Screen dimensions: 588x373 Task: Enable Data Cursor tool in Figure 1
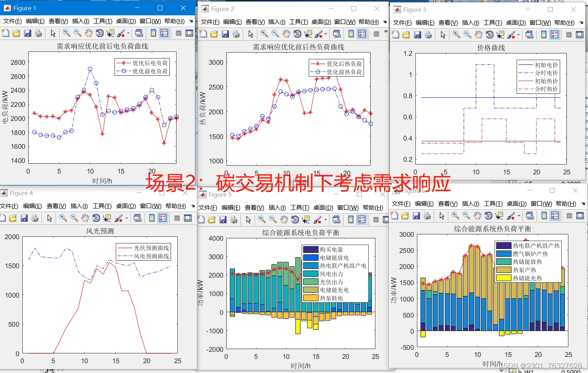click(111, 33)
